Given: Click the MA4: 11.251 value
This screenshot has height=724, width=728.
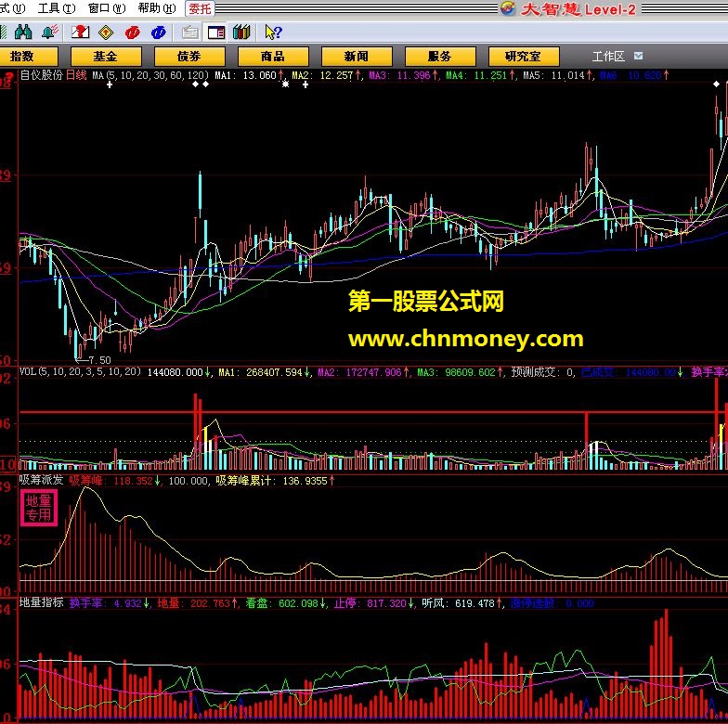Looking at the screenshot, I should tap(477, 75).
